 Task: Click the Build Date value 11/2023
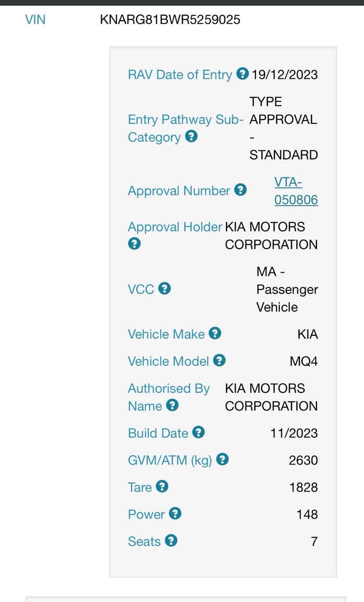point(294,433)
